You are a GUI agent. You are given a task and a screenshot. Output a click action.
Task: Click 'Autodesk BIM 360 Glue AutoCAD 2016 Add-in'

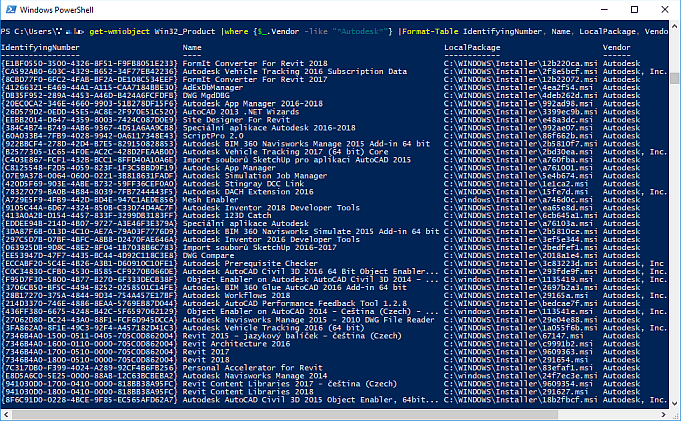tap(294, 288)
